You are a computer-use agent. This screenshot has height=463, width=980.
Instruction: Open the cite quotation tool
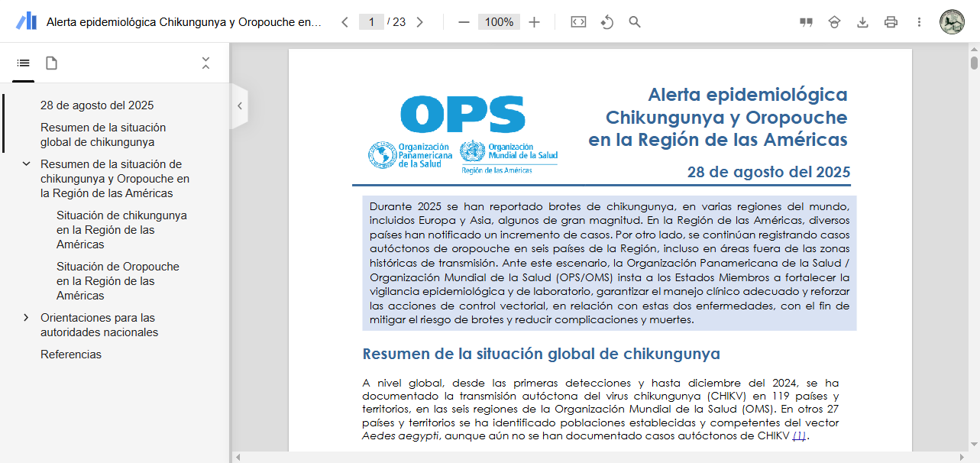pos(805,22)
